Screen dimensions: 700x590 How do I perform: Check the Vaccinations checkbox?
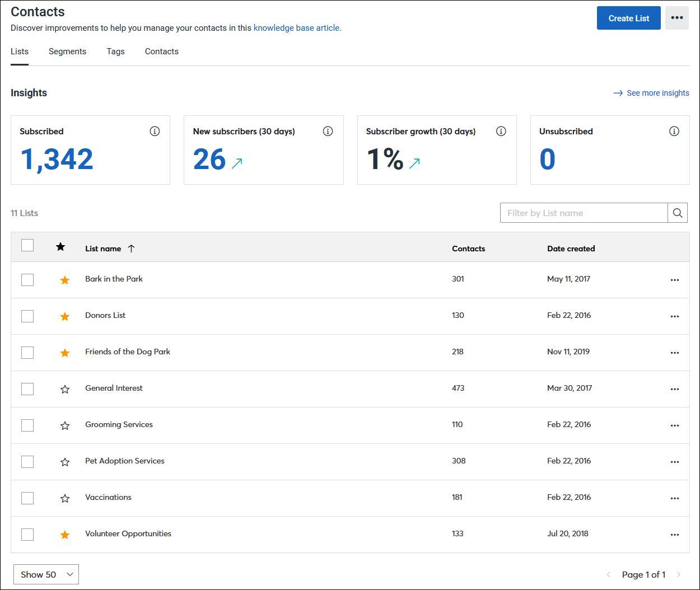27,498
